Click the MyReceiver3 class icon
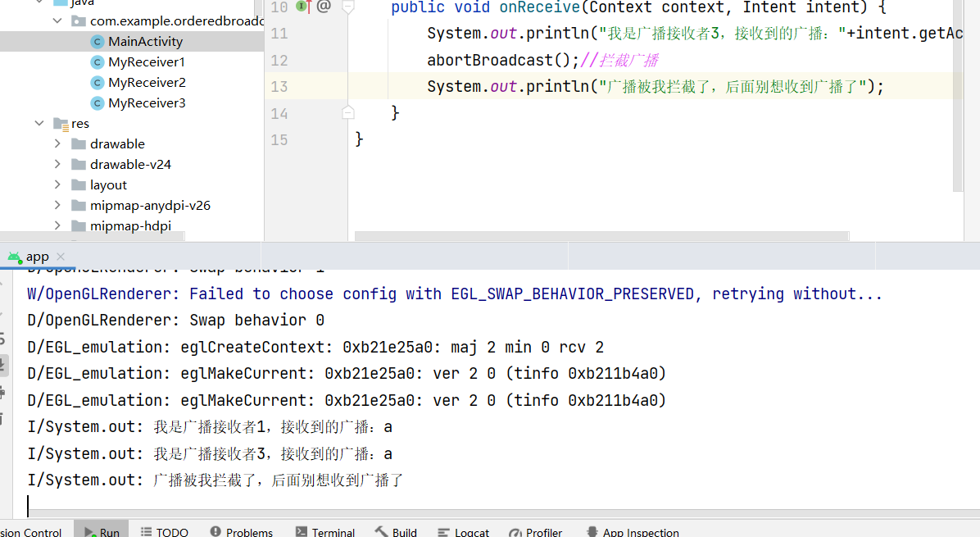This screenshot has width=980, height=537. (97, 103)
